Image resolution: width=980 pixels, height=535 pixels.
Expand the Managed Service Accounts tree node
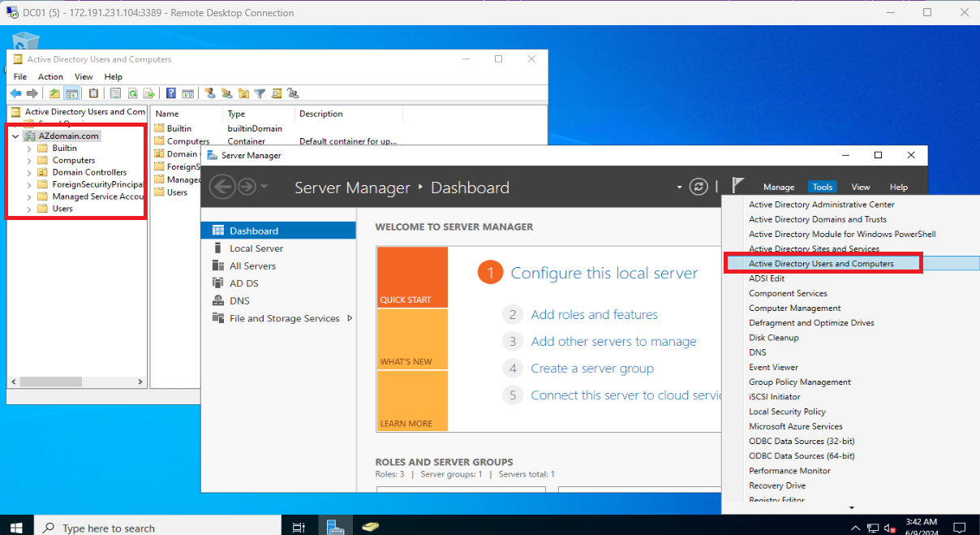[x=30, y=197]
